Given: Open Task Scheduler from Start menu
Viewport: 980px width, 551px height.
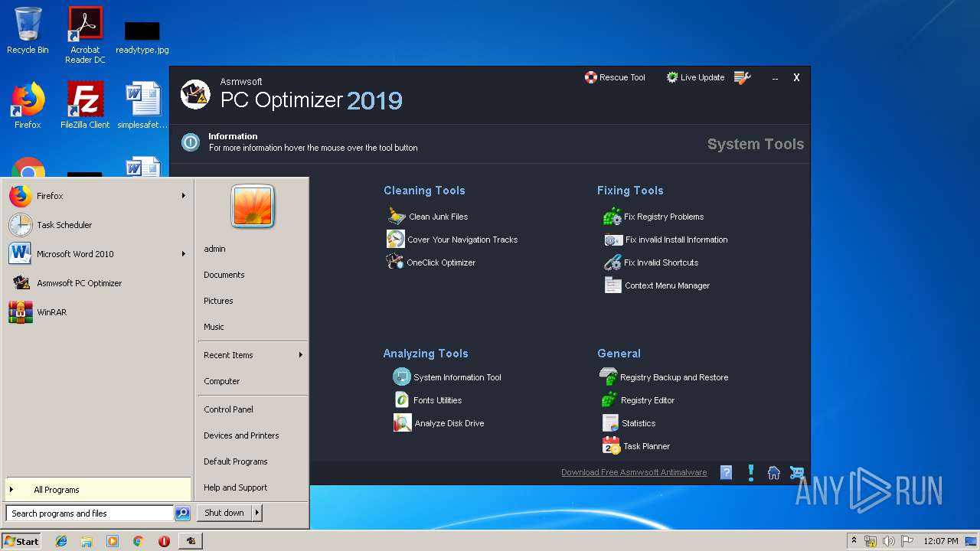Looking at the screenshot, I should [97, 225].
